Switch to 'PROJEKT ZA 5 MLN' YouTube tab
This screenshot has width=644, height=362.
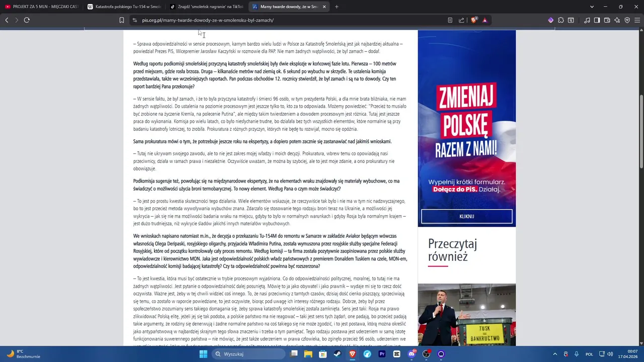(x=42, y=7)
